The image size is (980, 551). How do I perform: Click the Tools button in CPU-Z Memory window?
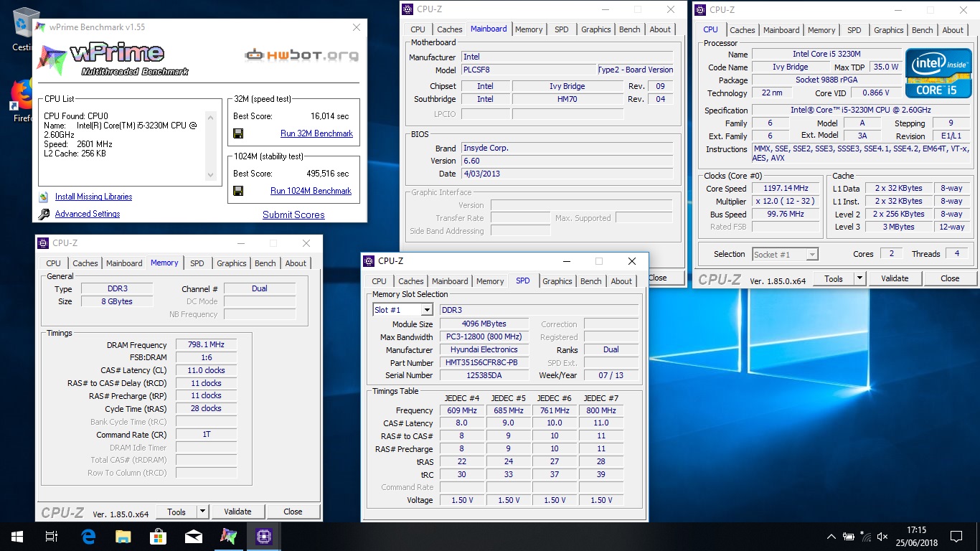176,512
